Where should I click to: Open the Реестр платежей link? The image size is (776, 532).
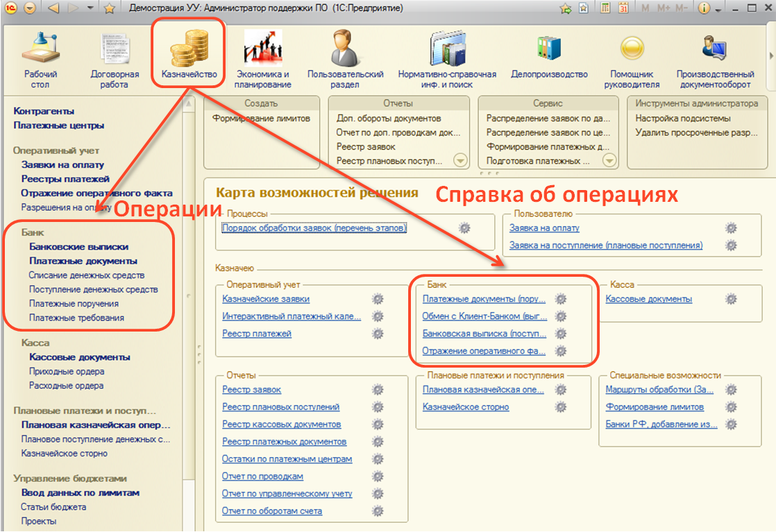point(257,334)
